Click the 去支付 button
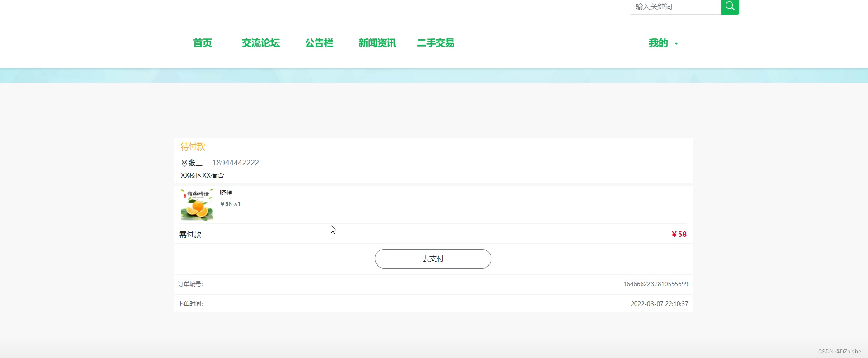 coord(433,259)
